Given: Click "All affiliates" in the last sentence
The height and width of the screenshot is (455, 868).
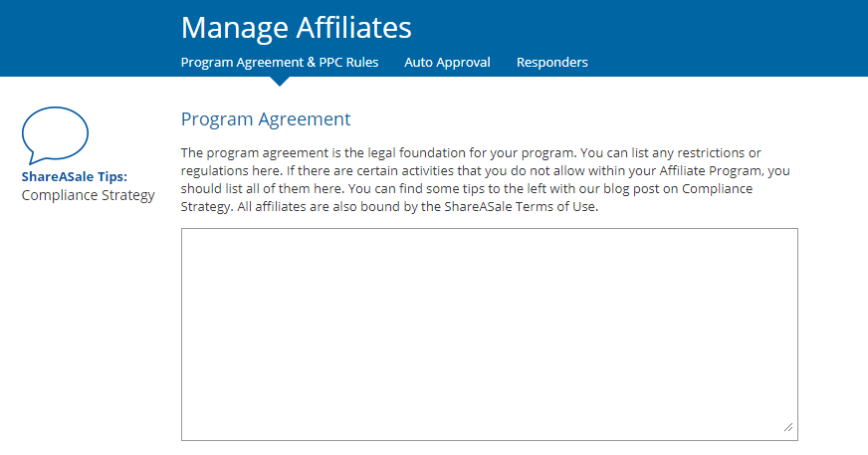Looking at the screenshot, I should (278, 206).
